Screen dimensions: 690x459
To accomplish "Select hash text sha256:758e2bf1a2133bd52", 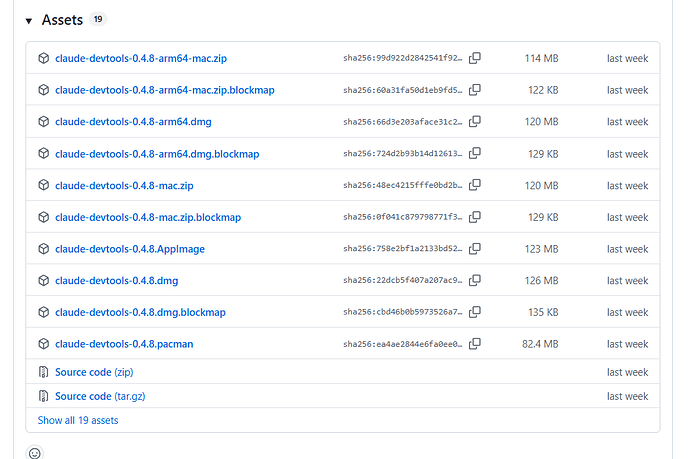I will pyautogui.click(x=403, y=249).
